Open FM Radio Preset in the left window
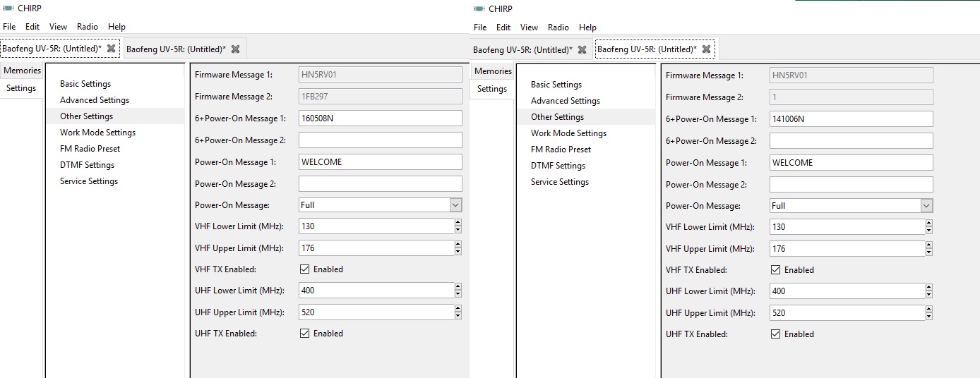 90,149
